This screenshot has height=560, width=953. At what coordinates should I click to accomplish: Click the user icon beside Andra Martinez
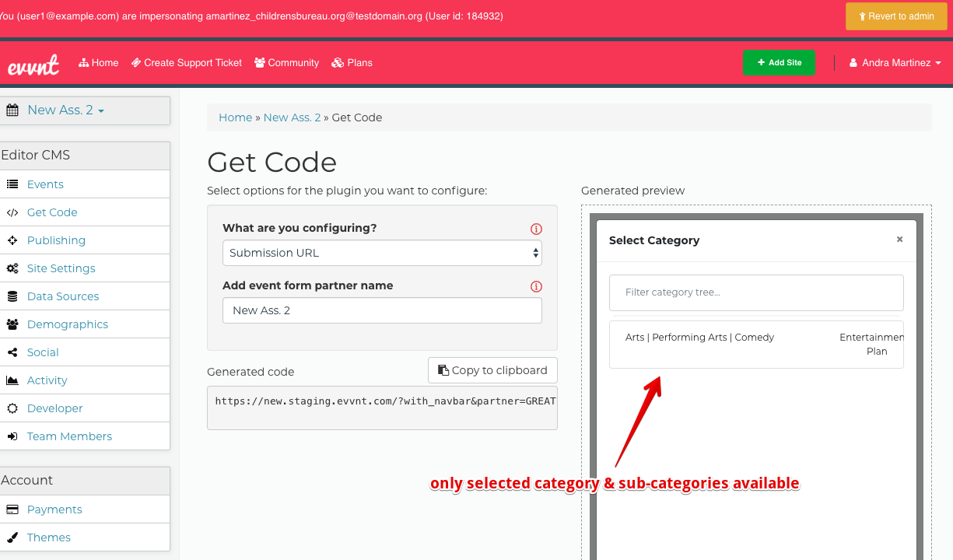point(853,63)
